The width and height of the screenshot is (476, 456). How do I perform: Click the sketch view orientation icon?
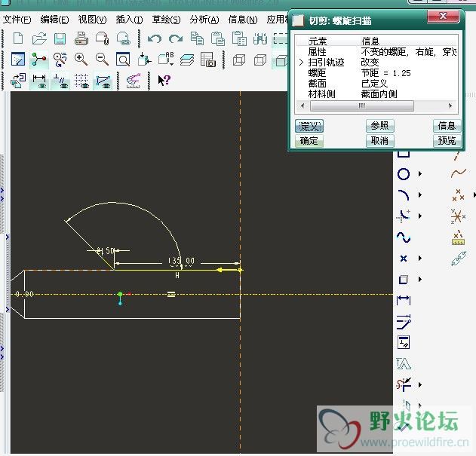[x=18, y=59]
